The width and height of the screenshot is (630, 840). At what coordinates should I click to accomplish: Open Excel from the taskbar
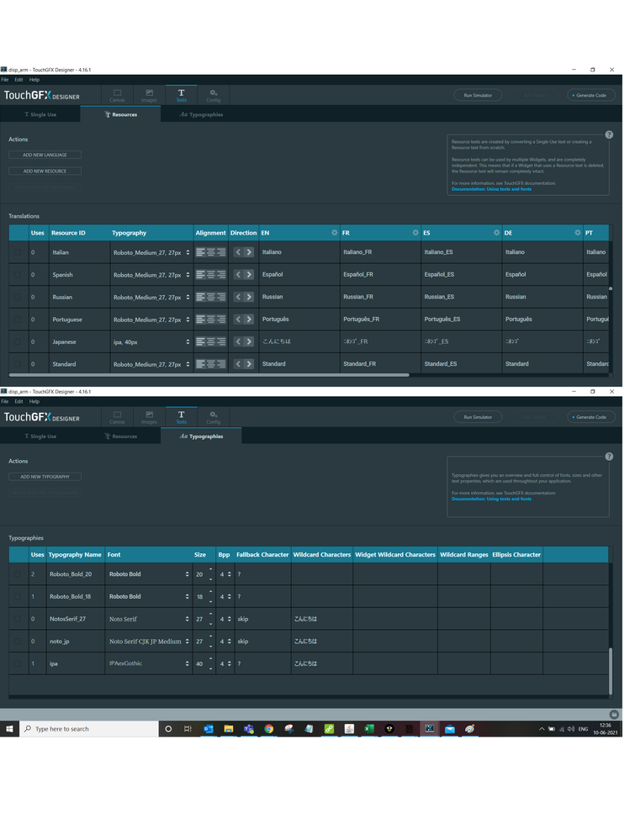tap(369, 728)
